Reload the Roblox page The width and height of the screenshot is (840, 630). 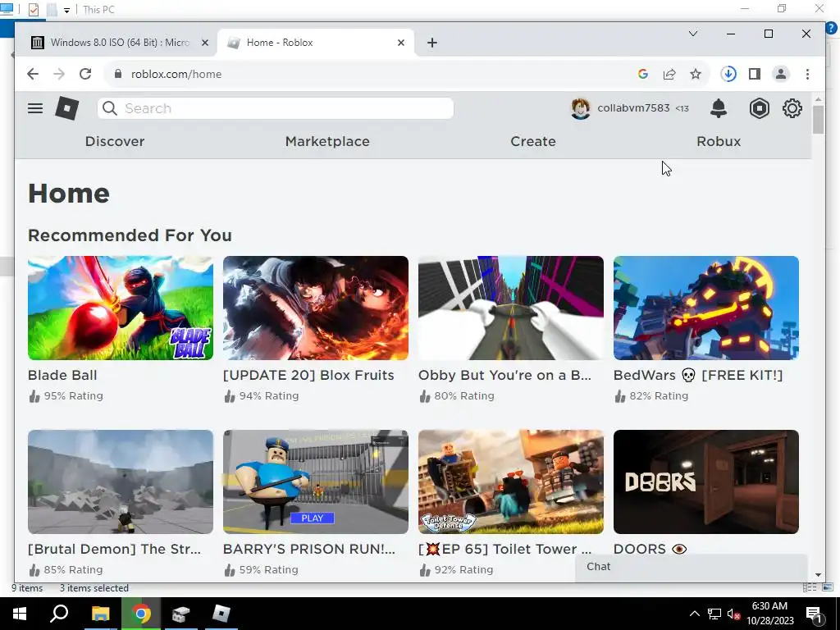pos(85,74)
